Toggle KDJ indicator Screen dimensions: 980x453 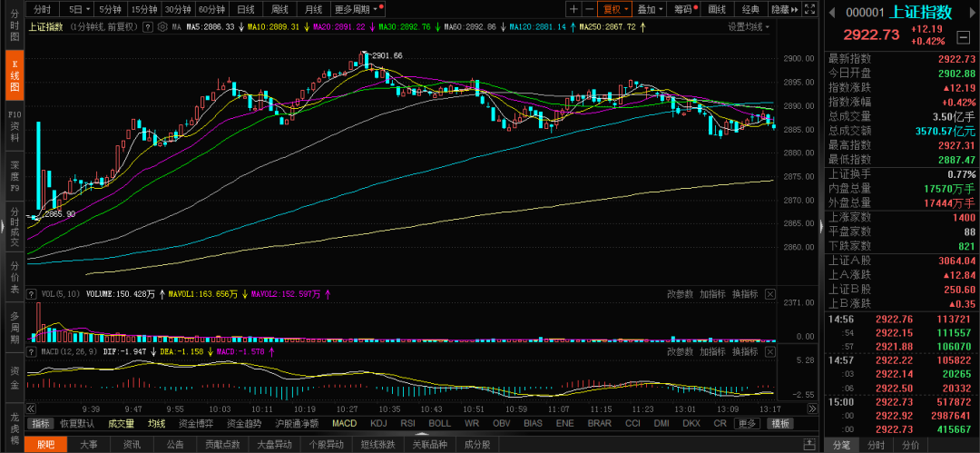click(378, 424)
